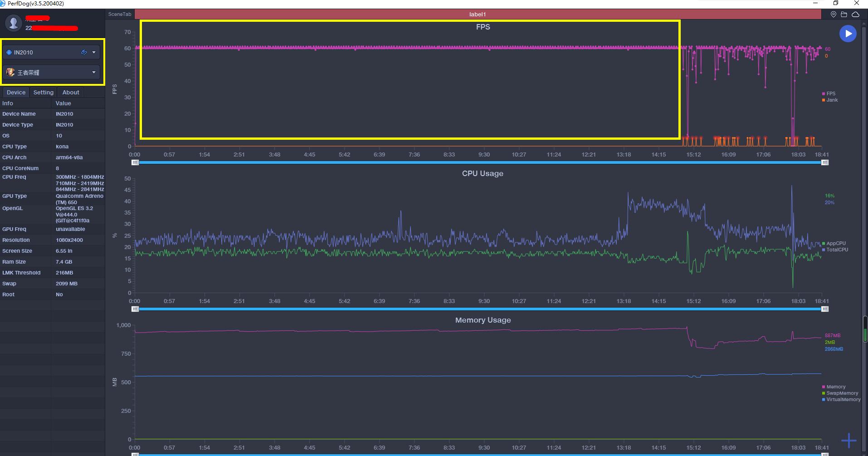Click the FPS chart title
Screen dimensions: 868x456
point(483,27)
